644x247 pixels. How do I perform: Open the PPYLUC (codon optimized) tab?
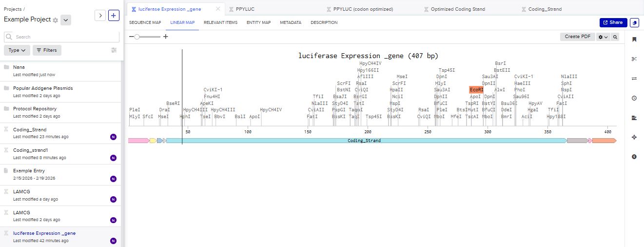363,9
